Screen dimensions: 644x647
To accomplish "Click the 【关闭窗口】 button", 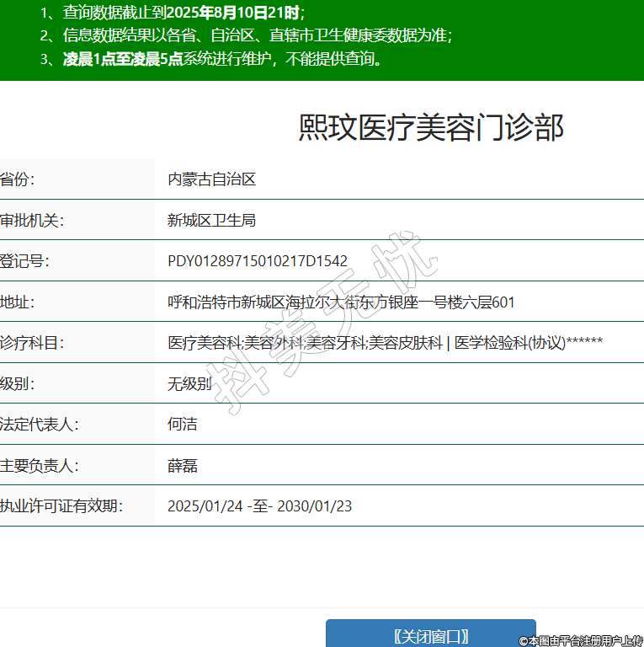I will (x=430, y=636).
